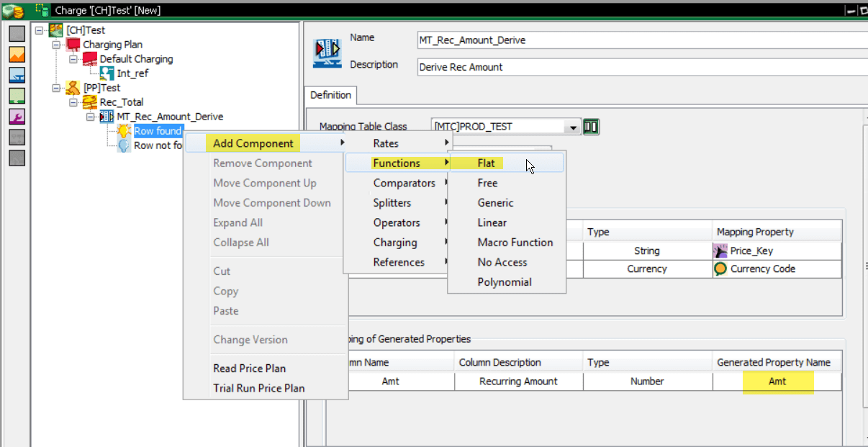Collapse the [PP]Test node

[56, 88]
